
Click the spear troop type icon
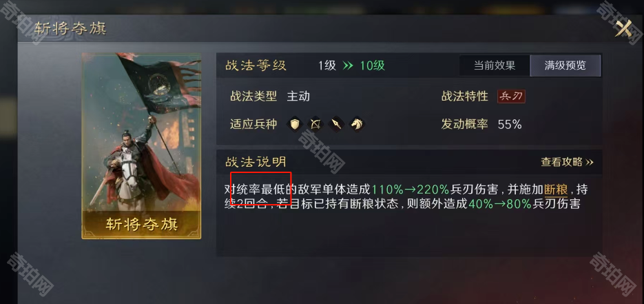click(336, 123)
